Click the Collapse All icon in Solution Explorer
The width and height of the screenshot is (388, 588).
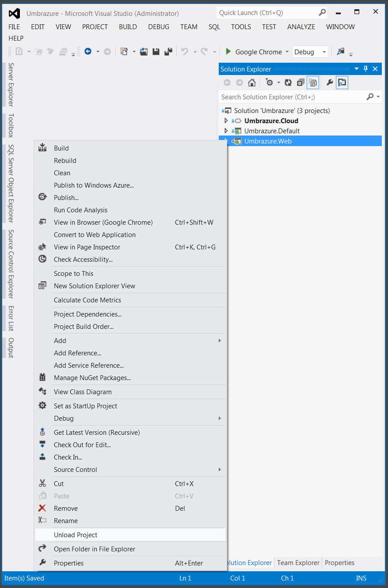point(301,83)
